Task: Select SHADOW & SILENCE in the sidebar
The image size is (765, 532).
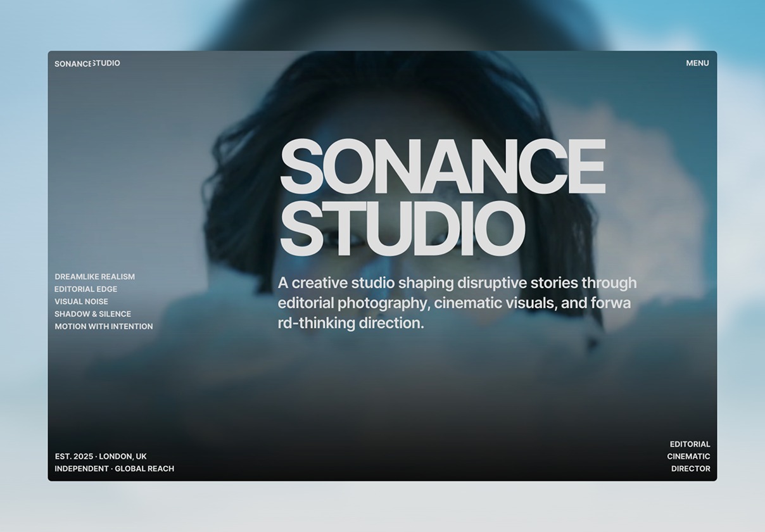Action: tap(92, 313)
